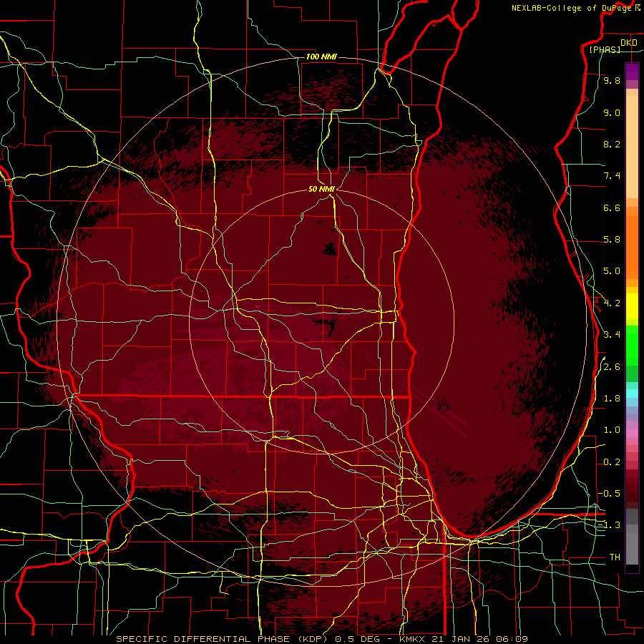Click the 1.8 scale value
The image size is (644, 644).
pyautogui.click(x=612, y=399)
